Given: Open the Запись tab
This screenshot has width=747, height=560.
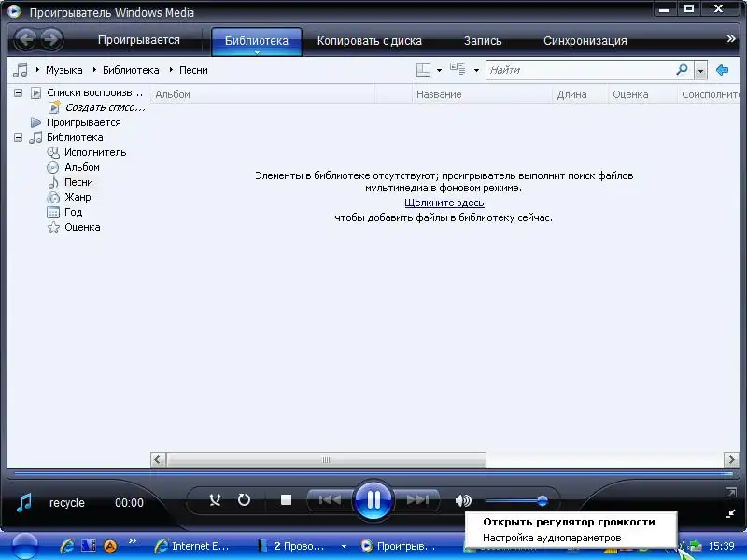Looking at the screenshot, I should pyautogui.click(x=483, y=41).
